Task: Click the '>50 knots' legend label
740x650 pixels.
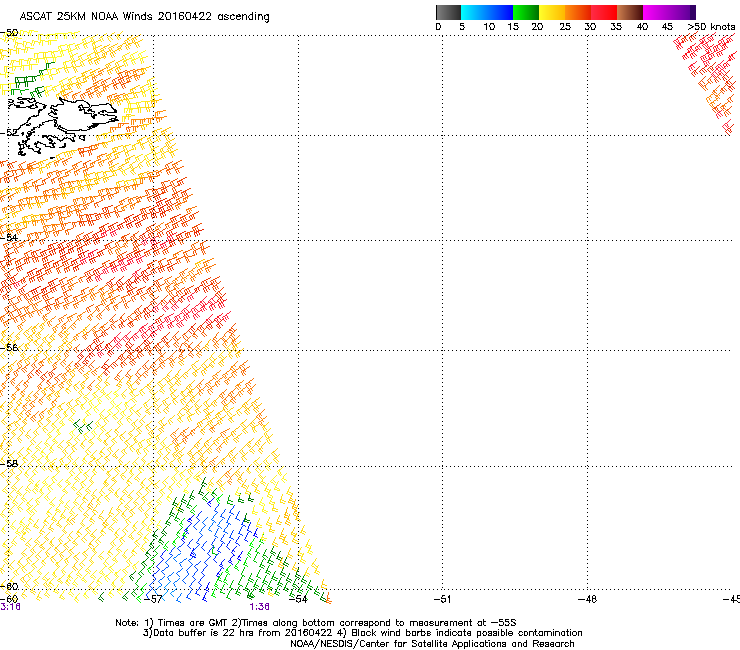Action: tap(711, 27)
